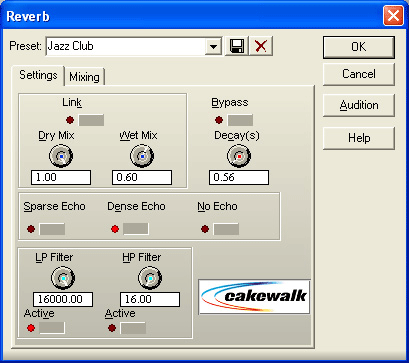
Task: Click the Decay(s) knob
Action: [x=239, y=156]
